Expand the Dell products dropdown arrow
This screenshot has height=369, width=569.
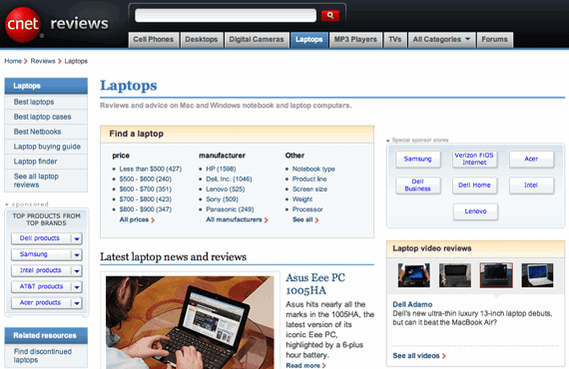pyautogui.click(x=77, y=239)
